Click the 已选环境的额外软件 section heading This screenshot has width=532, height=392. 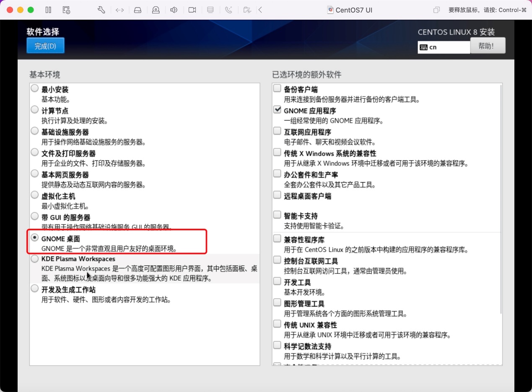click(307, 75)
